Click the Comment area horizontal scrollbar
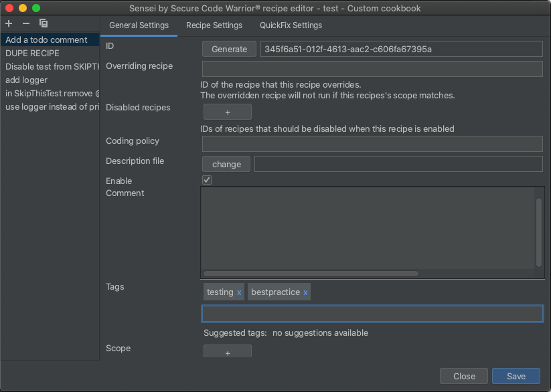Image resolution: width=551 pixels, height=392 pixels. [x=311, y=274]
